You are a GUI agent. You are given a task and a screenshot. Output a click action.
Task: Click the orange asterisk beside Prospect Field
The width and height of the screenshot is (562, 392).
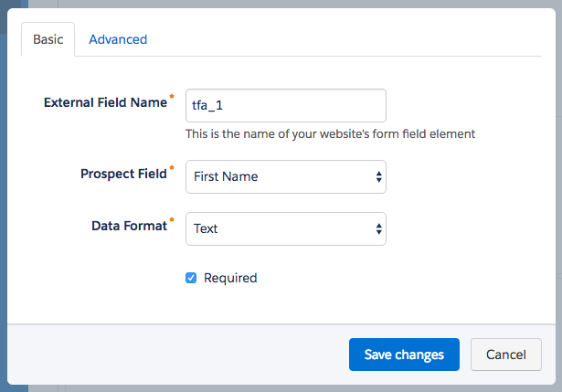pos(171,166)
